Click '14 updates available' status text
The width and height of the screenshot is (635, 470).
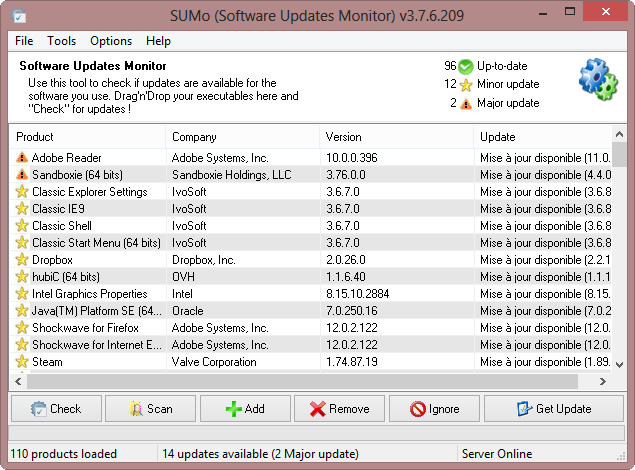point(260,454)
